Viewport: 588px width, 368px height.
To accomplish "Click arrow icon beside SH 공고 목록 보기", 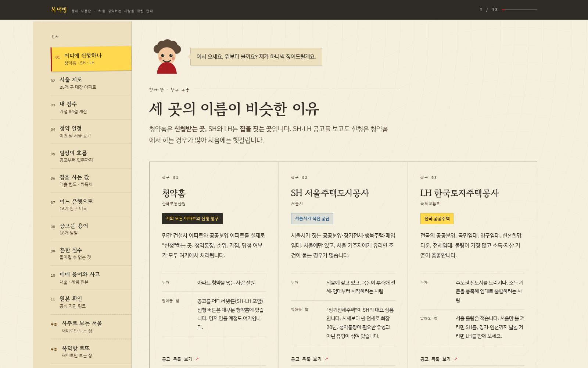I will tap(326, 359).
